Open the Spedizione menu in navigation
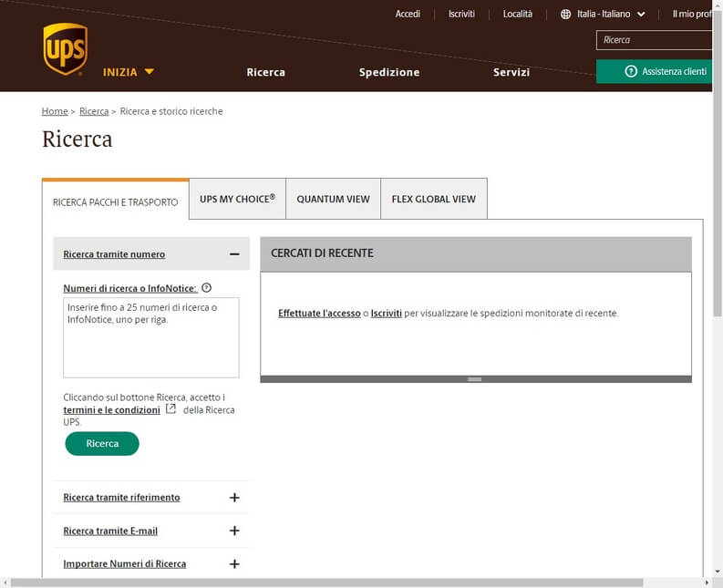Image resolution: width=723 pixels, height=588 pixels. tap(389, 72)
